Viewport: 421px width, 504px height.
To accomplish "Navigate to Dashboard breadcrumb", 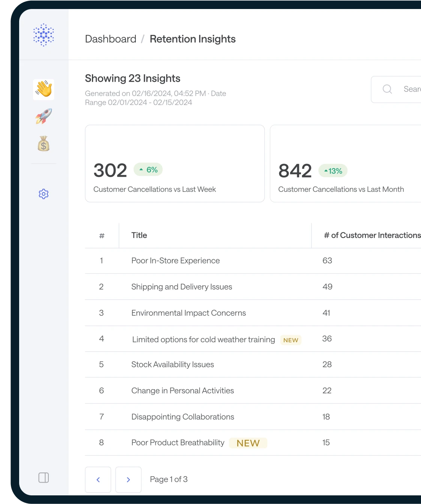I will click(110, 39).
